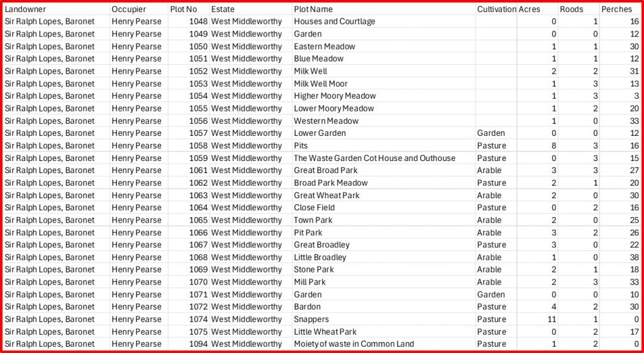
Task: Select plot number 1069 cell
Action: click(189, 269)
